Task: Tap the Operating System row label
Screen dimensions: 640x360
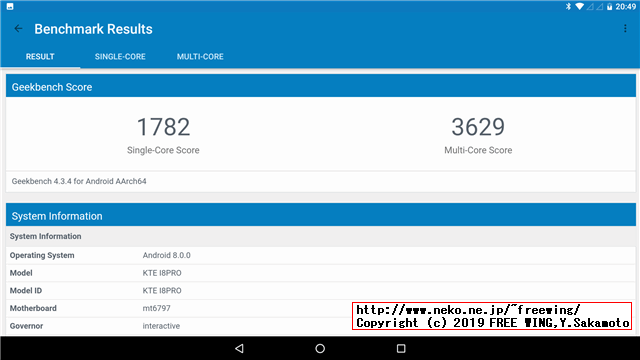Action: click(42, 256)
